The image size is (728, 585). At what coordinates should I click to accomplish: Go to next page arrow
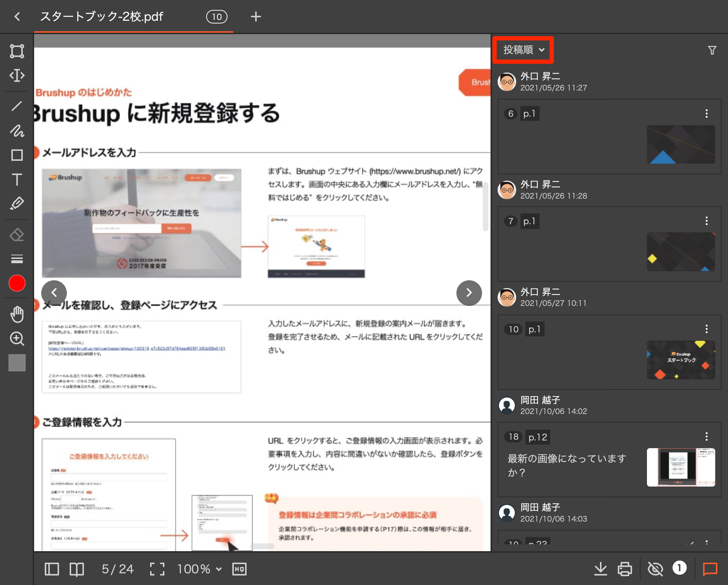click(469, 292)
